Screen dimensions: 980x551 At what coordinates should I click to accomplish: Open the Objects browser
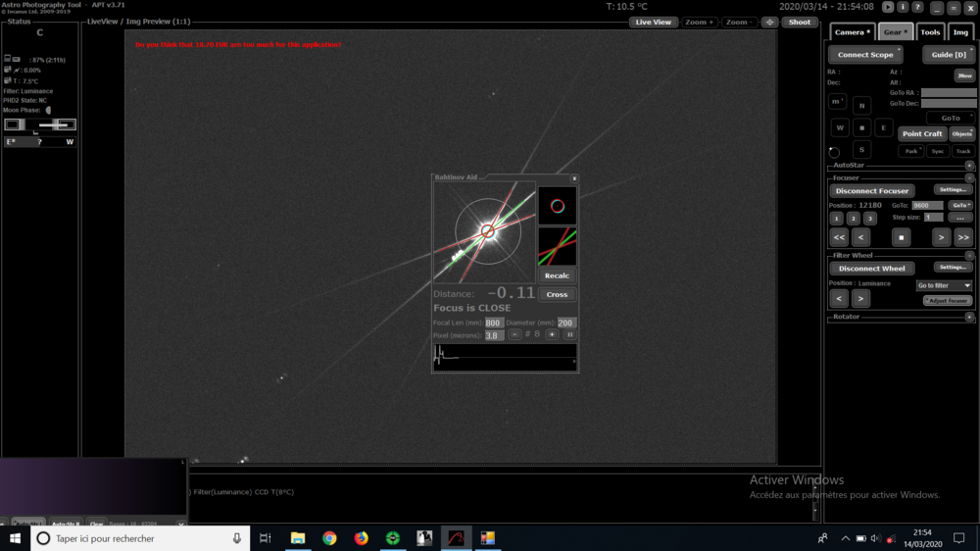[x=962, y=134]
